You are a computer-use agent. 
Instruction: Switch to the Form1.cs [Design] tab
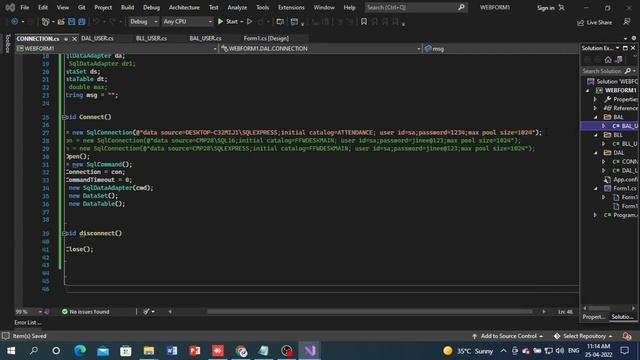pos(266,38)
